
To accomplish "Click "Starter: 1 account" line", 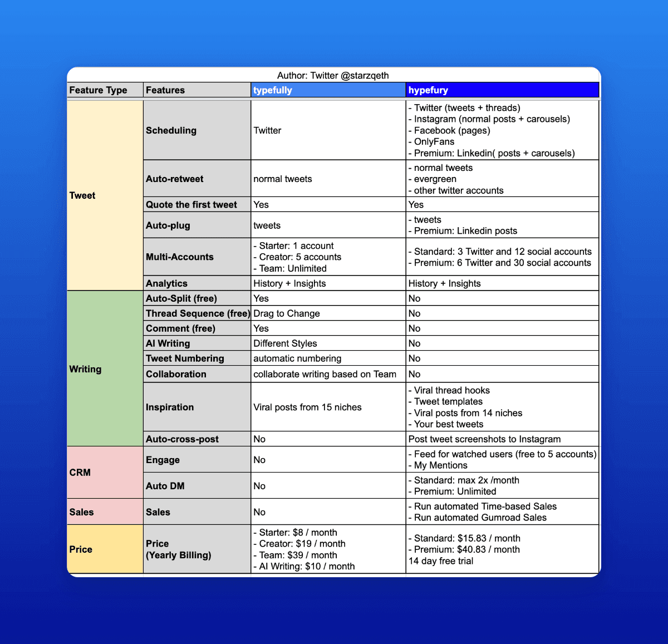I will pos(293,246).
